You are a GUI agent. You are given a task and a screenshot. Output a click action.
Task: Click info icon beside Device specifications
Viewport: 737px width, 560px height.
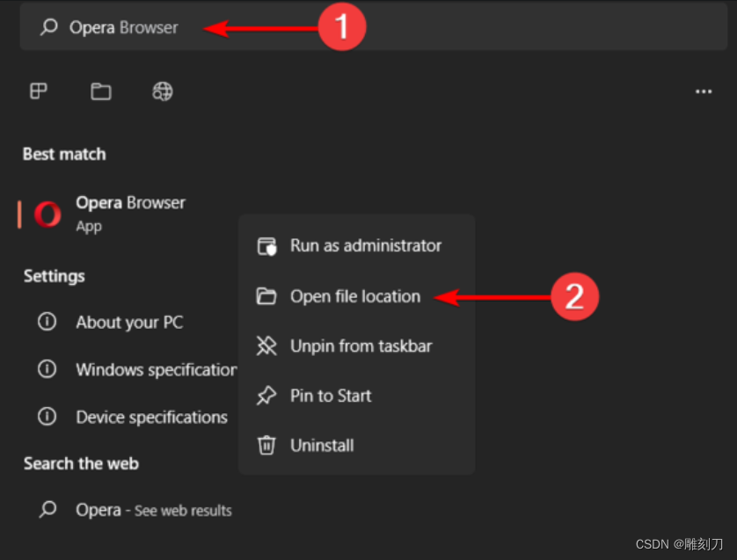pyautogui.click(x=47, y=417)
